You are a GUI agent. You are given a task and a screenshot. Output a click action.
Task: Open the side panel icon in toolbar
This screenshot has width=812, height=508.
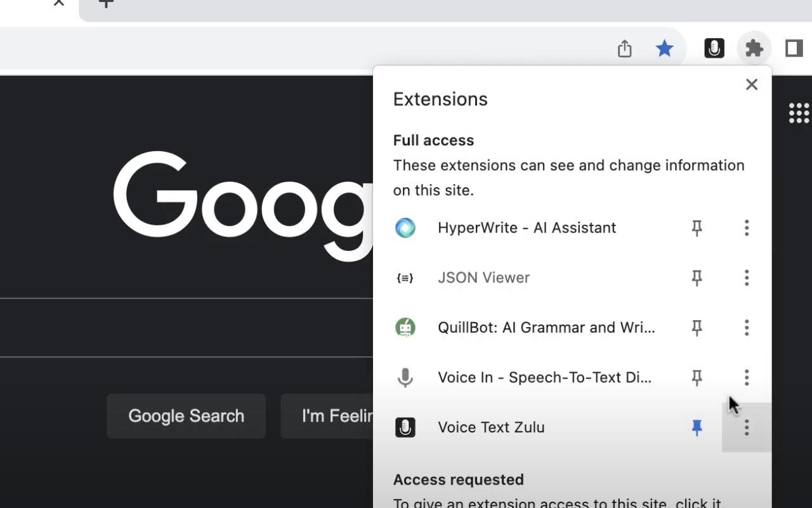[794, 48]
